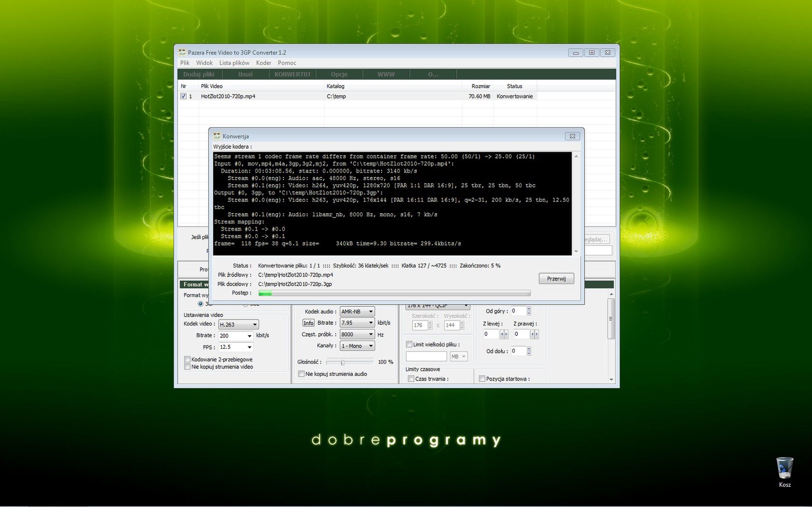
Task: Enable Kodowanie 2-przebiegowe checkbox
Action: 187,359
